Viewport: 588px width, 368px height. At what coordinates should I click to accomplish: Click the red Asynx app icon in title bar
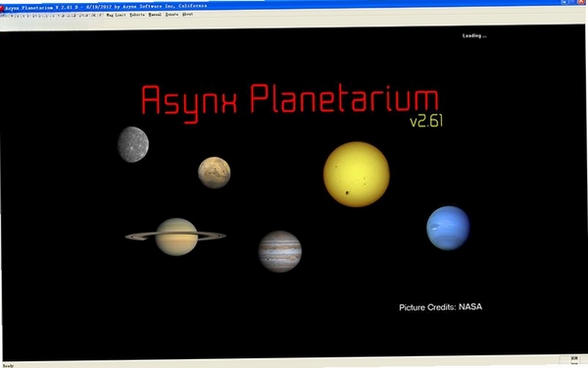coord(2,8)
